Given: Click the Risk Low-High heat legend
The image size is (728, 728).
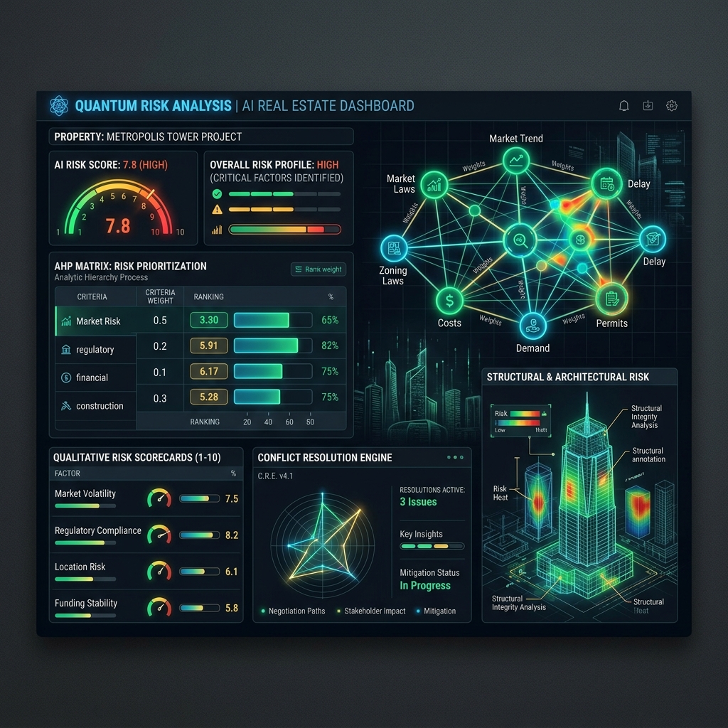Looking at the screenshot, I should click(x=521, y=421).
